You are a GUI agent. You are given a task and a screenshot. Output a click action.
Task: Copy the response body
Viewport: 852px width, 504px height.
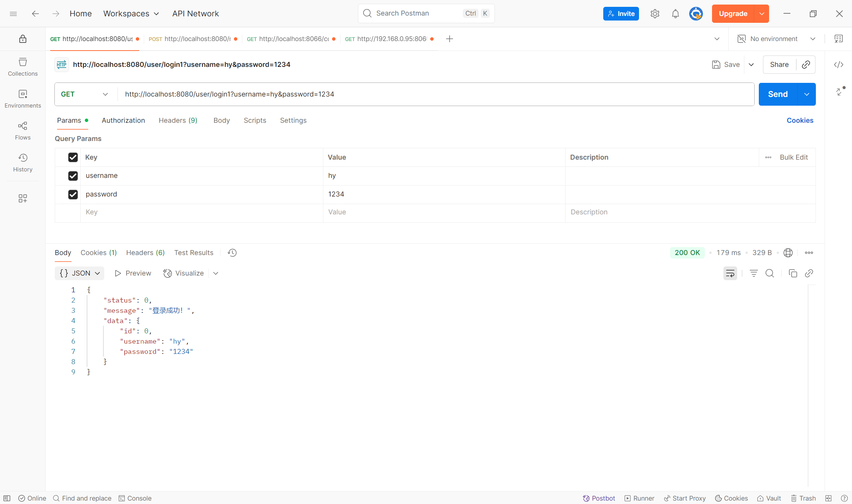click(793, 273)
